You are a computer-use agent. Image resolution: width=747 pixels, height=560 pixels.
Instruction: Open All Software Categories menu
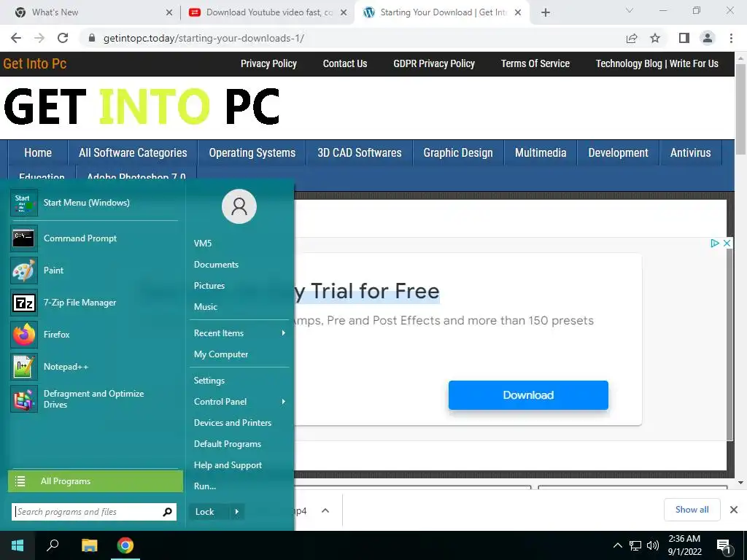point(133,153)
